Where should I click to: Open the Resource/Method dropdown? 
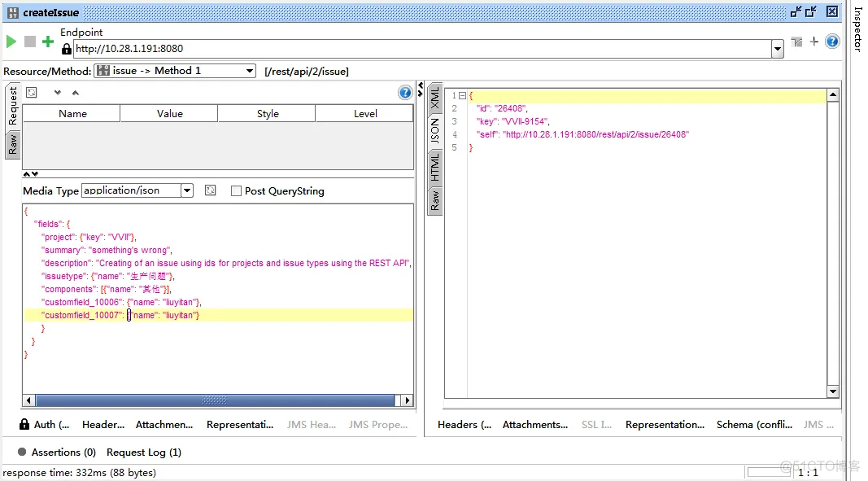pos(175,71)
